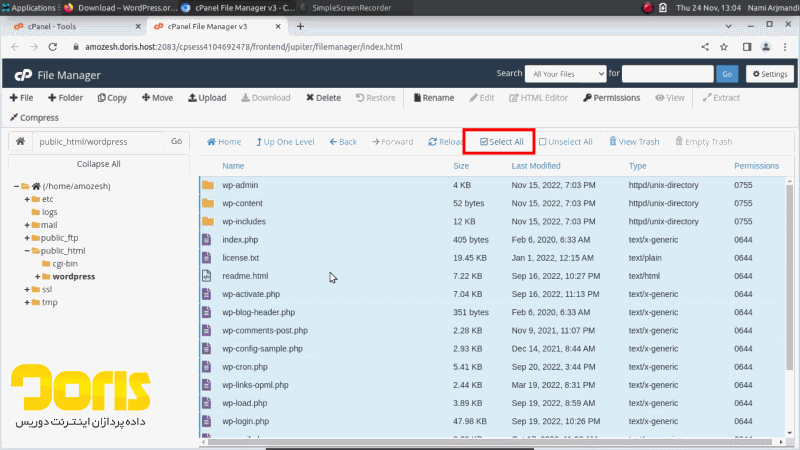This screenshot has width=800, height=450.
Task: Open the All Your Files search dropdown
Action: click(x=565, y=74)
